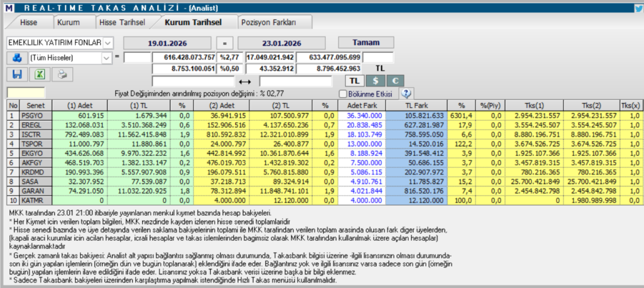The image size is (644, 288).
Task: Export the table with the Excel icon
Action: [x=40, y=74]
